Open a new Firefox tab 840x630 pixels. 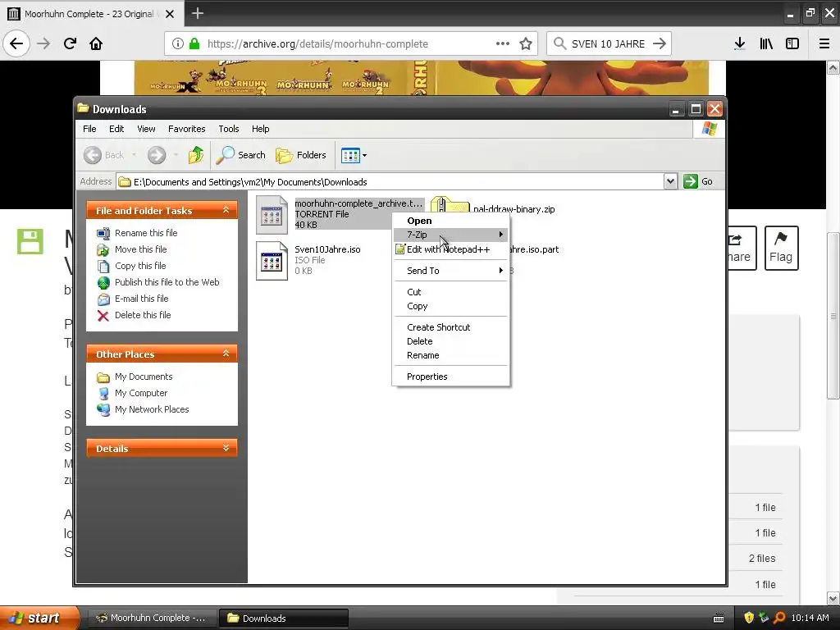(x=198, y=13)
